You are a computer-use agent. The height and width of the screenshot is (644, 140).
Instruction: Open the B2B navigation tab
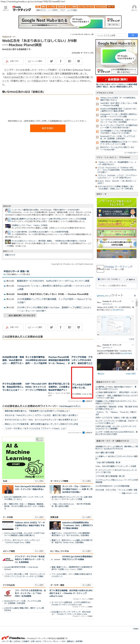38,7
